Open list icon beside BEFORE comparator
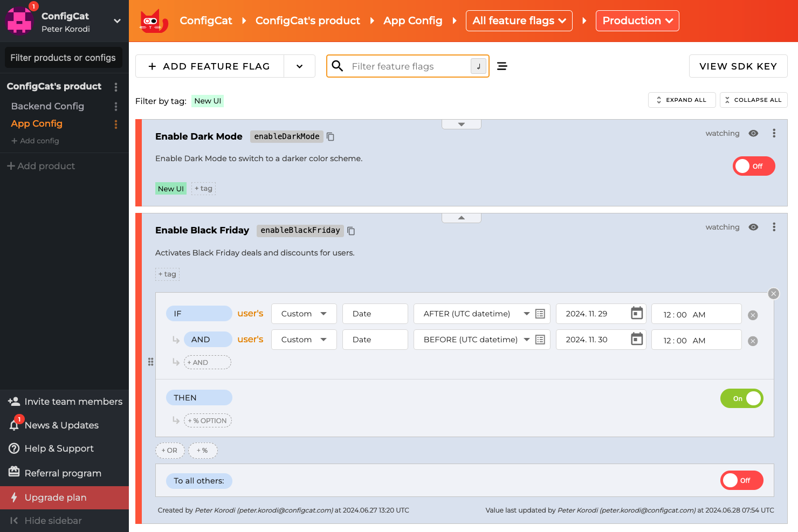 click(540, 340)
